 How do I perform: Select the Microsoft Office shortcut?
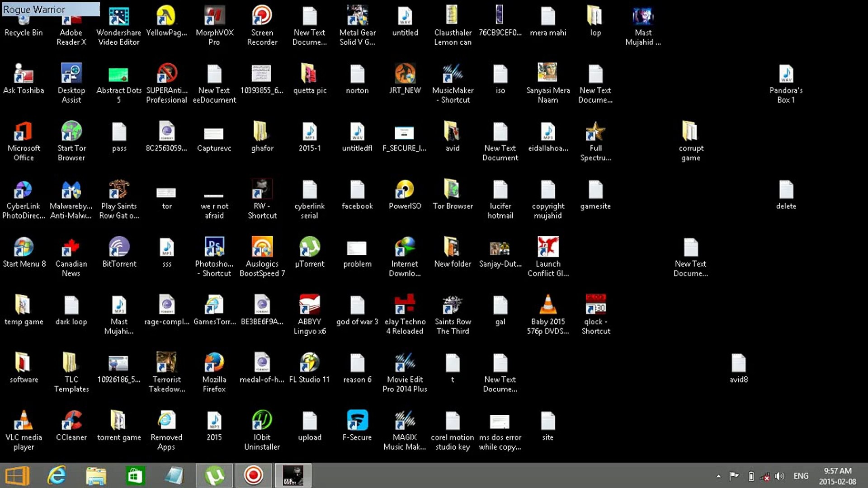[24, 142]
